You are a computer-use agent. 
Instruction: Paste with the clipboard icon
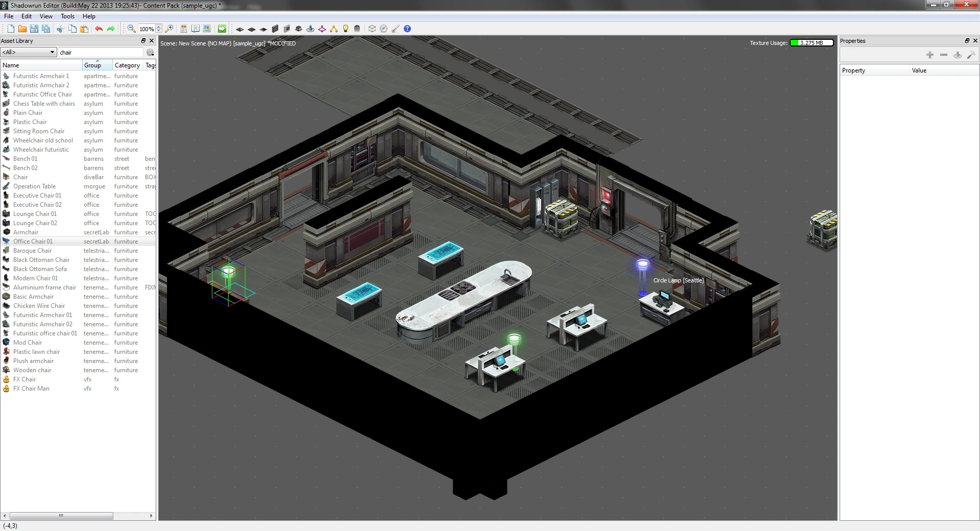tap(84, 29)
